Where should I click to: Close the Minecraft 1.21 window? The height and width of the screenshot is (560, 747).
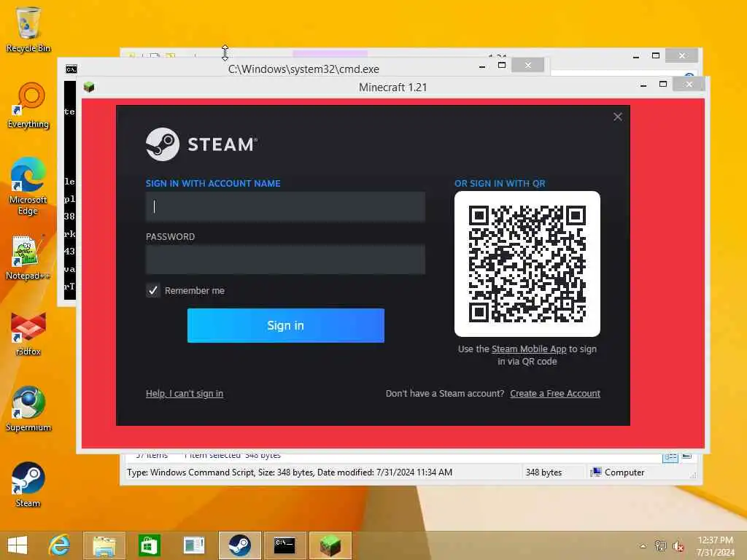689,85
